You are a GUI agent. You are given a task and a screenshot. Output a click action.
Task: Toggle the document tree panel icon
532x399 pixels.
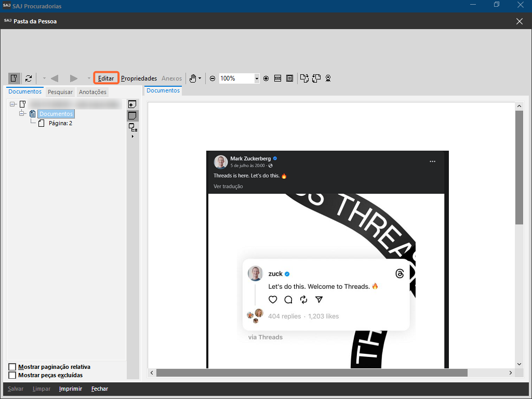coord(14,78)
